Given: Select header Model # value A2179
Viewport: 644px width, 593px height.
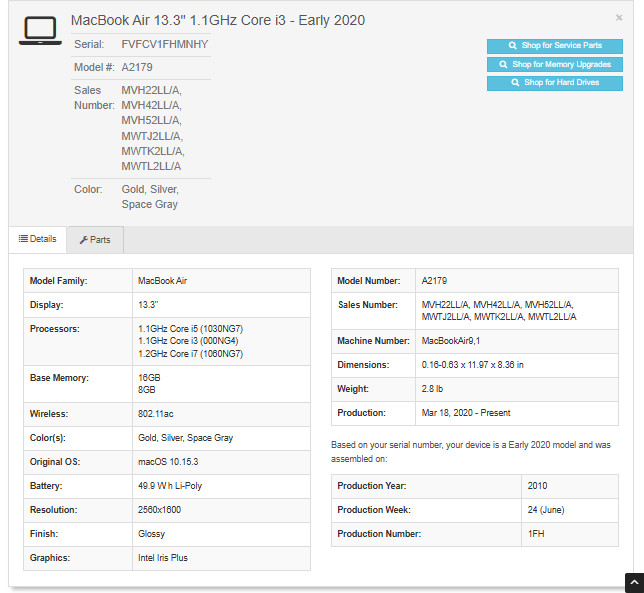Looking at the screenshot, I should (137, 67).
